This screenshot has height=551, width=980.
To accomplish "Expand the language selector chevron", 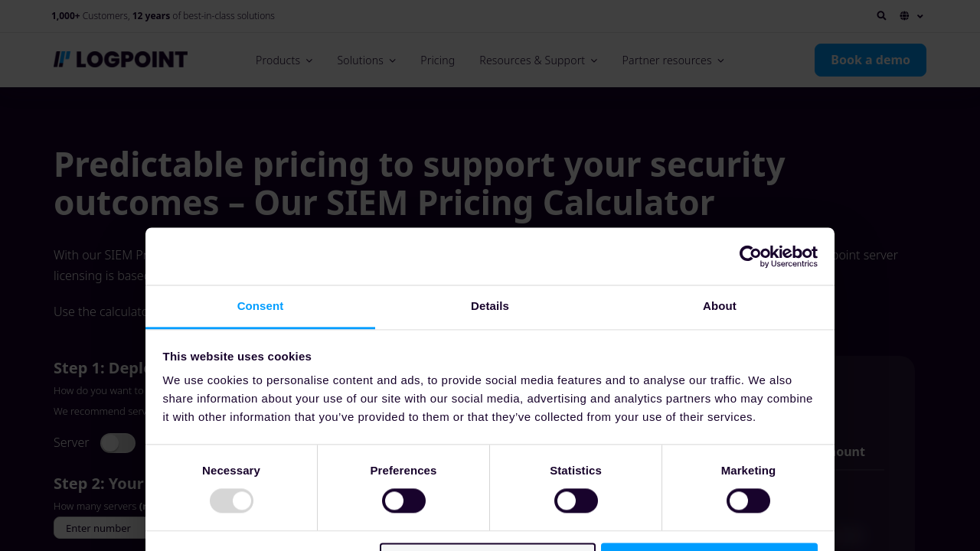I will coord(920,16).
